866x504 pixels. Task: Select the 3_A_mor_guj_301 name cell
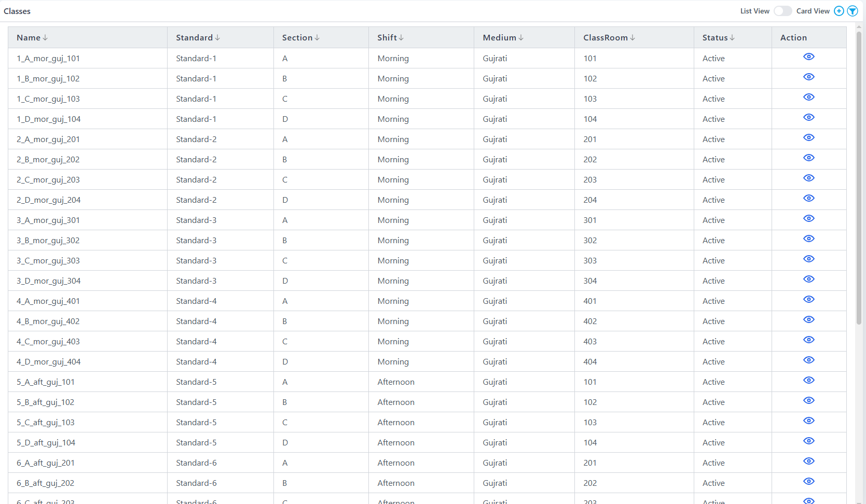click(x=48, y=220)
